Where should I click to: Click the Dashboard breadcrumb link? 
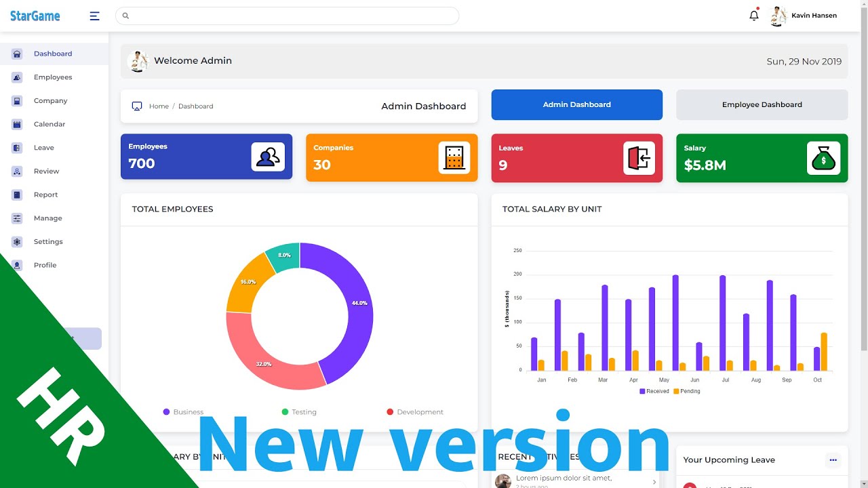[195, 106]
